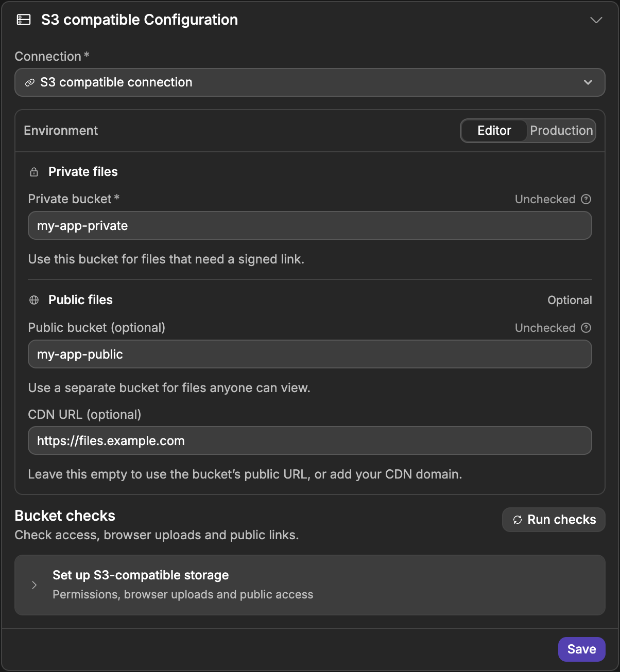
Task: Click the Private bucket Unchecked status text
Action: (x=545, y=199)
